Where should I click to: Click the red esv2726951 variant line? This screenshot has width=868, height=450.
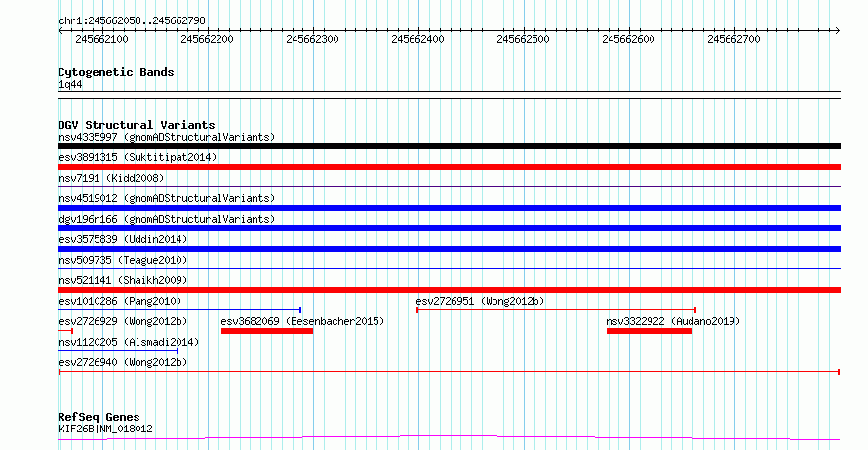pos(556,310)
